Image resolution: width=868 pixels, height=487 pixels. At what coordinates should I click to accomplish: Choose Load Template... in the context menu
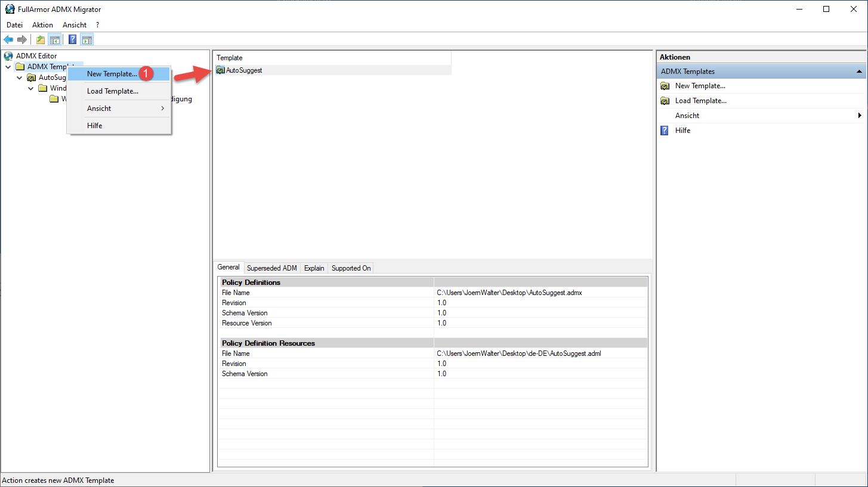pyautogui.click(x=113, y=91)
